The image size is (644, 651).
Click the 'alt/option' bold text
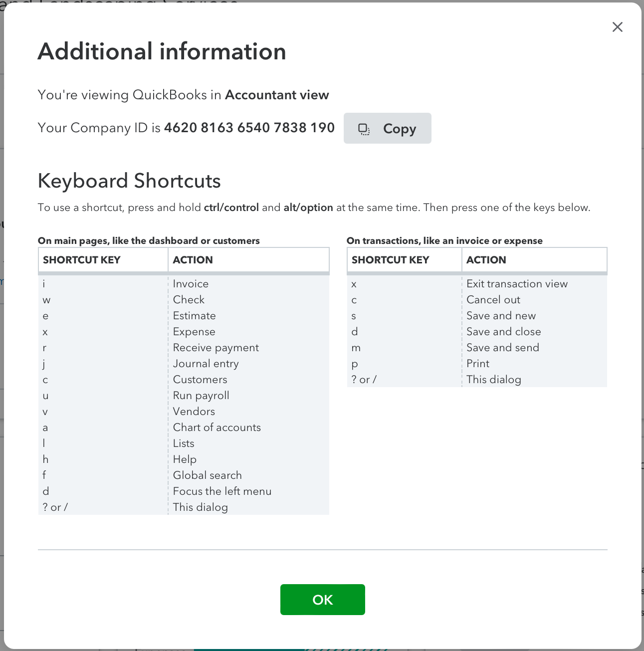click(x=308, y=208)
